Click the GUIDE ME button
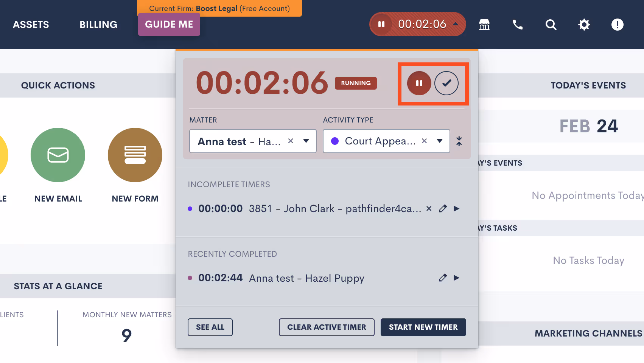 coord(169,24)
